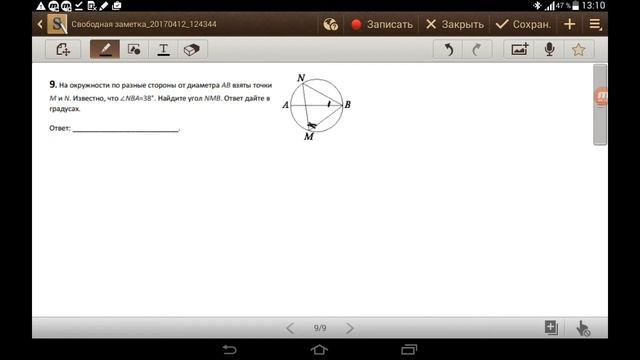Redo the last action

point(477,49)
